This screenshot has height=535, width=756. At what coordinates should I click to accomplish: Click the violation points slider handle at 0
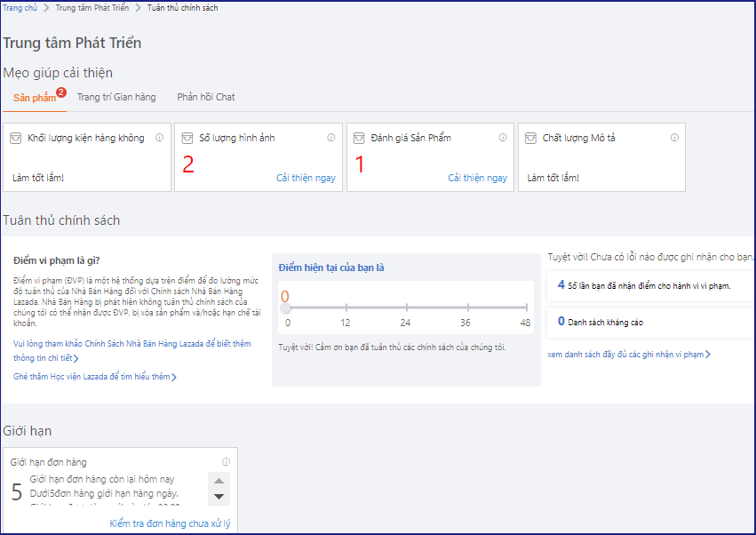coord(285,307)
